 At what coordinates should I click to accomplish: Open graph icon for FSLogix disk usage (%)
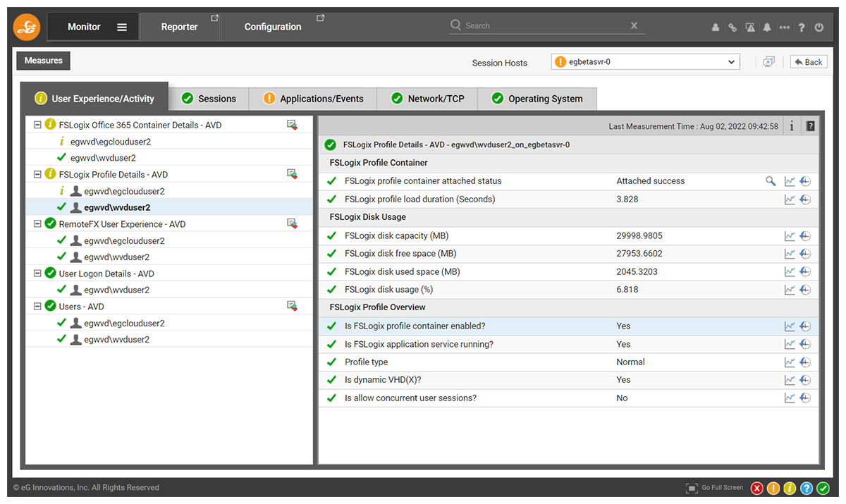pos(790,290)
